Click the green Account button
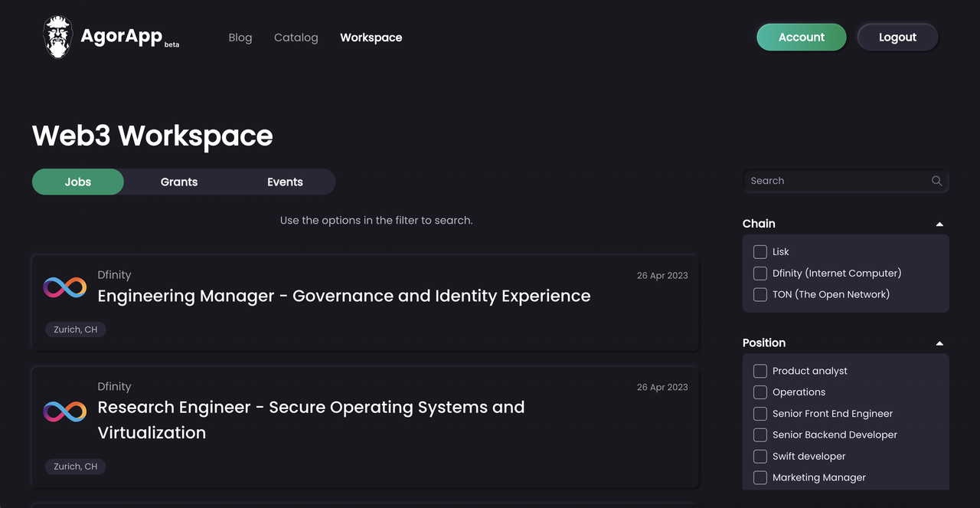 point(802,37)
